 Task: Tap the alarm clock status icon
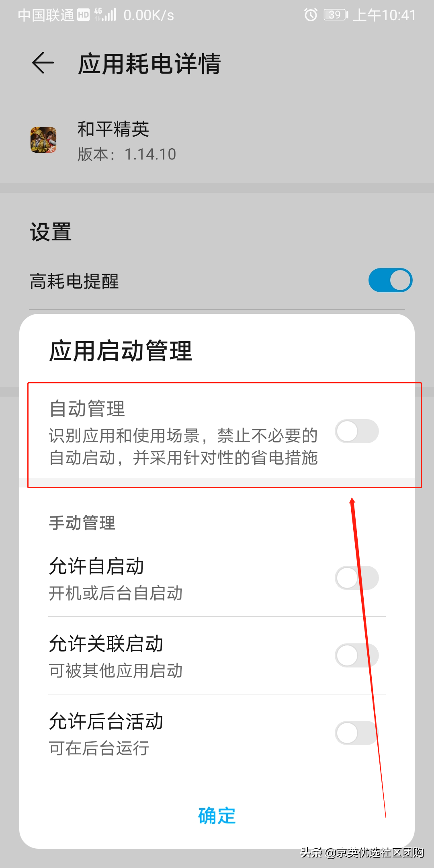[311, 15]
